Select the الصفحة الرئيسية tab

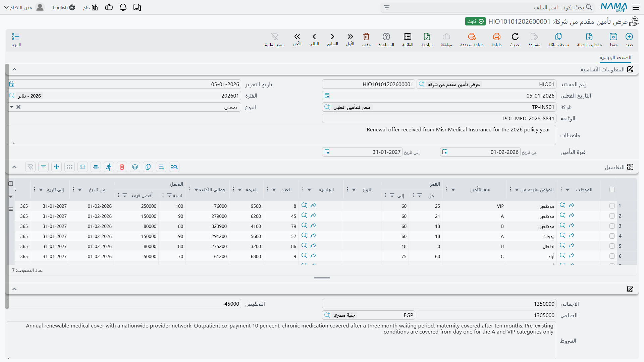point(615,58)
